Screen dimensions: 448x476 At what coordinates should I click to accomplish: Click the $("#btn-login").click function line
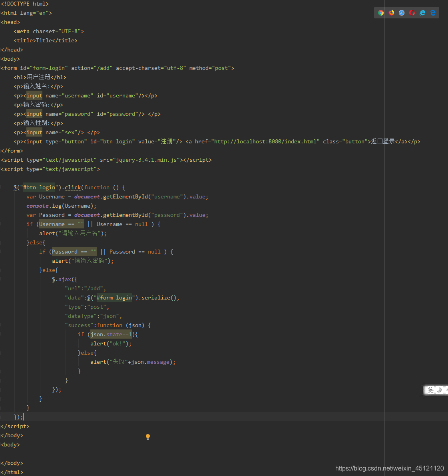pos(69,187)
